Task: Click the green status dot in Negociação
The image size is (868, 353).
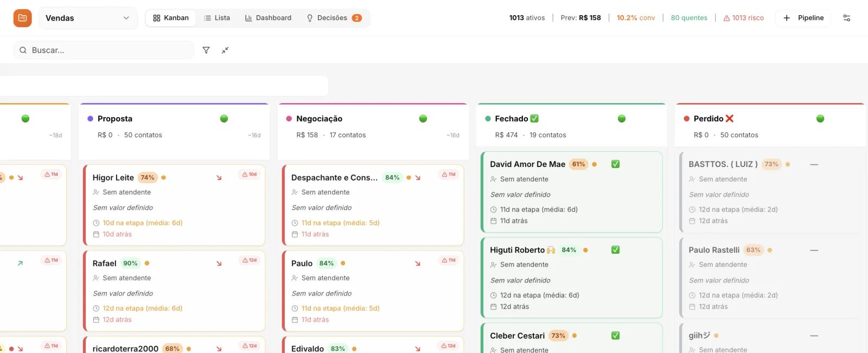Action: point(423,119)
